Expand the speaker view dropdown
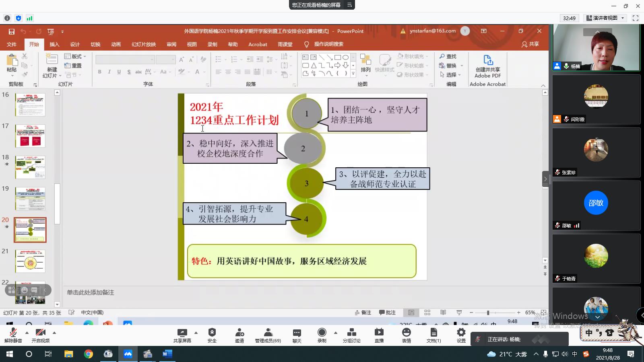This screenshot has width=644, height=362. coord(623,18)
